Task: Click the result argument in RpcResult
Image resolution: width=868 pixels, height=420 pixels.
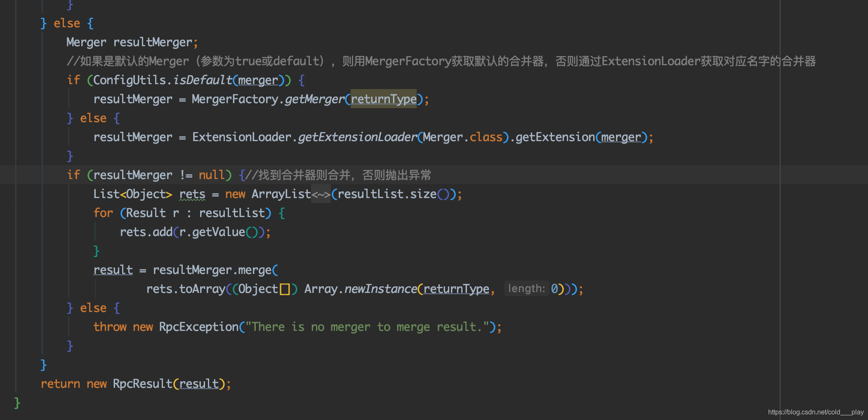Action: [199, 384]
